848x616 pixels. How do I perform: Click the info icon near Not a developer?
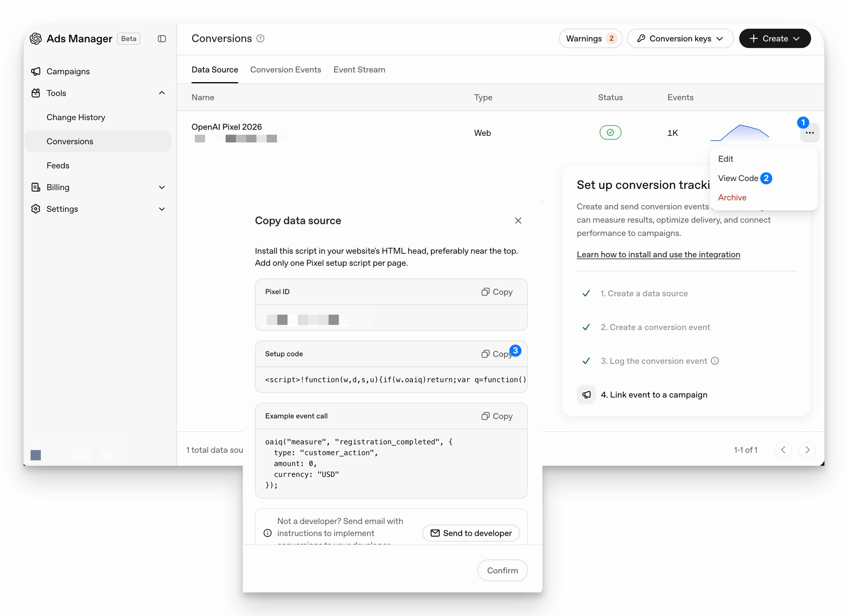pos(268,533)
